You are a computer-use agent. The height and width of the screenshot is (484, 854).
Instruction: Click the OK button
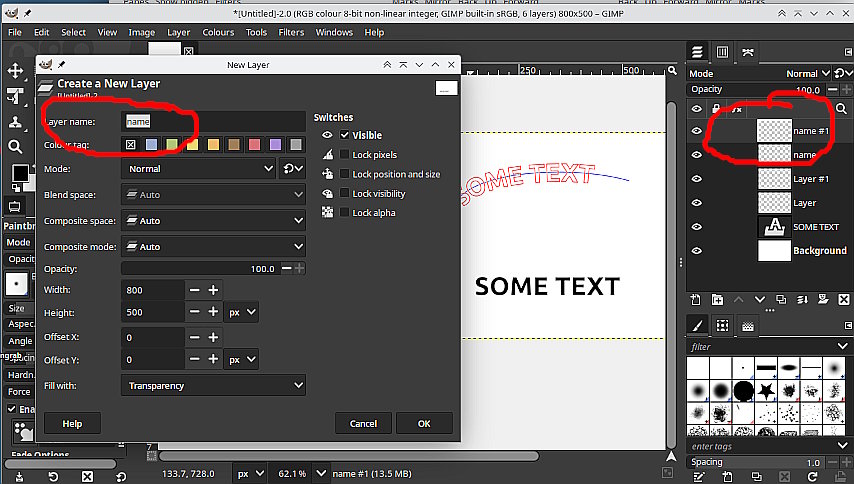424,423
